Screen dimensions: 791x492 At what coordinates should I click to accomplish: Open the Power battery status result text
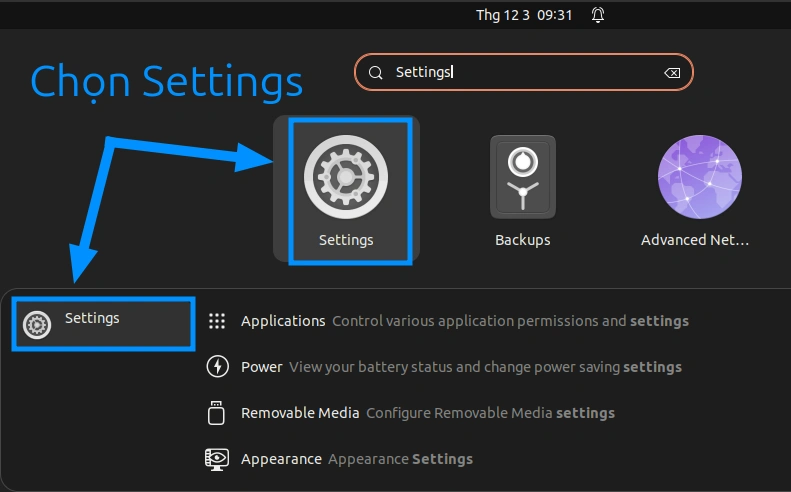click(485, 367)
